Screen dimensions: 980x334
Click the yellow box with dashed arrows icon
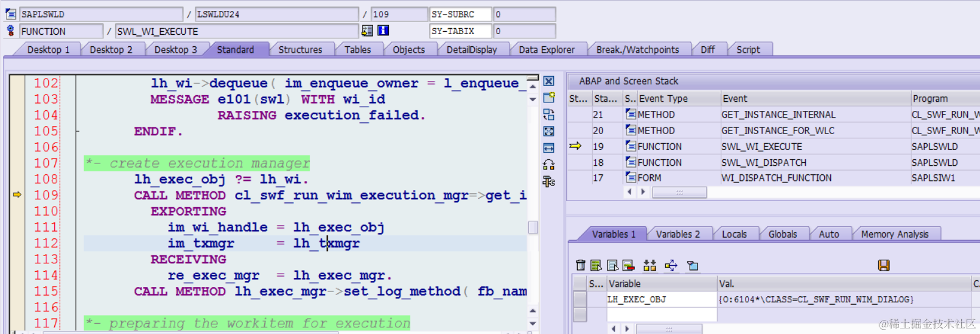671,265
